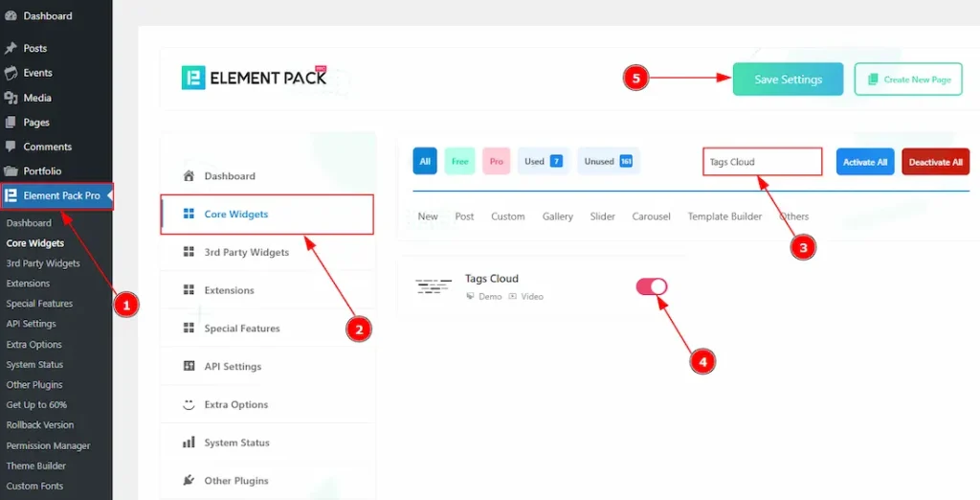This screenshot has height=500, width=980.
Task: Click the widget search field containing Tags Cloud
Action: coord(763,162)
